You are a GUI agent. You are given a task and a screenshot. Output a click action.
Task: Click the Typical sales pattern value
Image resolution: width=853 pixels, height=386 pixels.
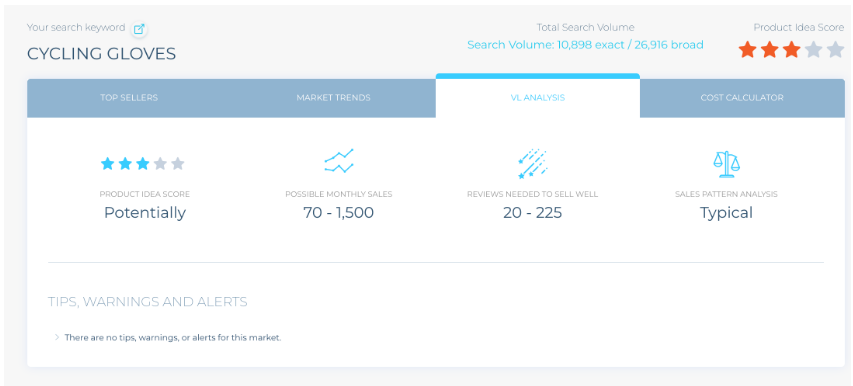tap(726, 213)
